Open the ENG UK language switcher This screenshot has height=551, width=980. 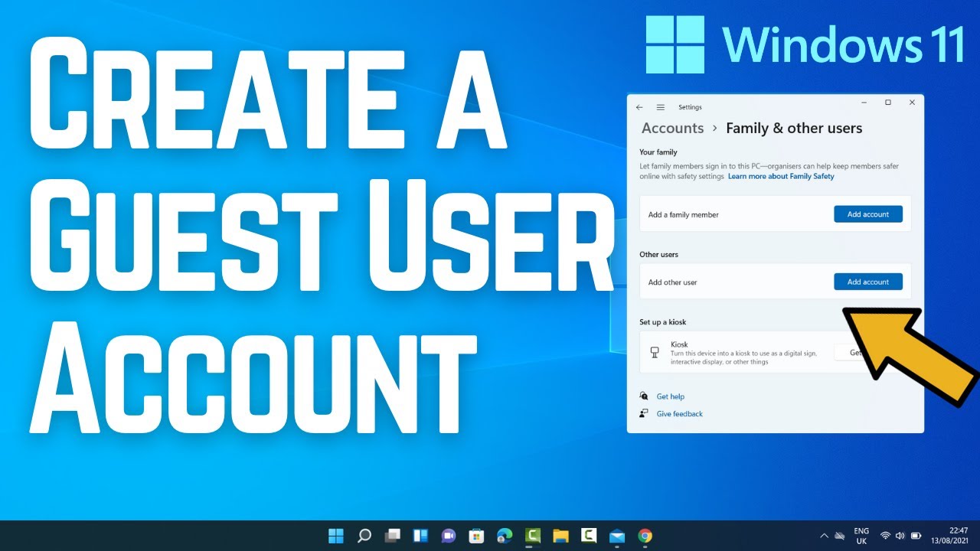pyautogui.click(x=861, y=536)
